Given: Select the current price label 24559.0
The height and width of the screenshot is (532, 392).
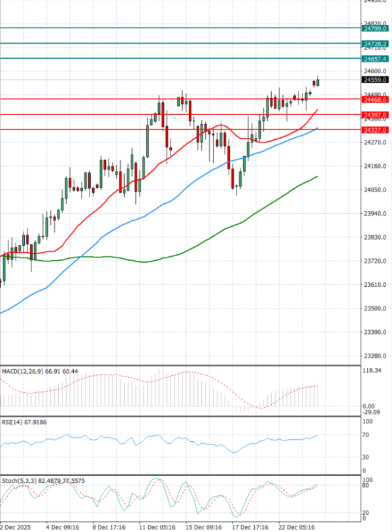Looking at the screenshot, I should pos(375,80).
